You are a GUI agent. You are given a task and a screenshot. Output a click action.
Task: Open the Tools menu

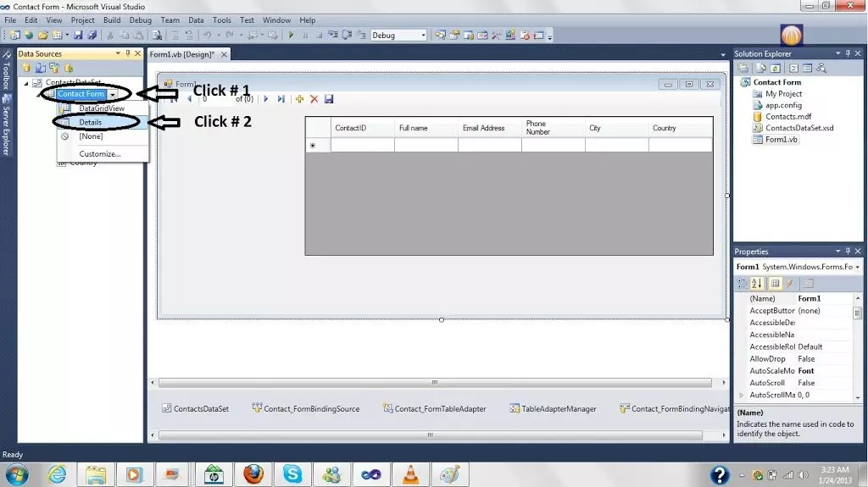[x=221, y=20]
